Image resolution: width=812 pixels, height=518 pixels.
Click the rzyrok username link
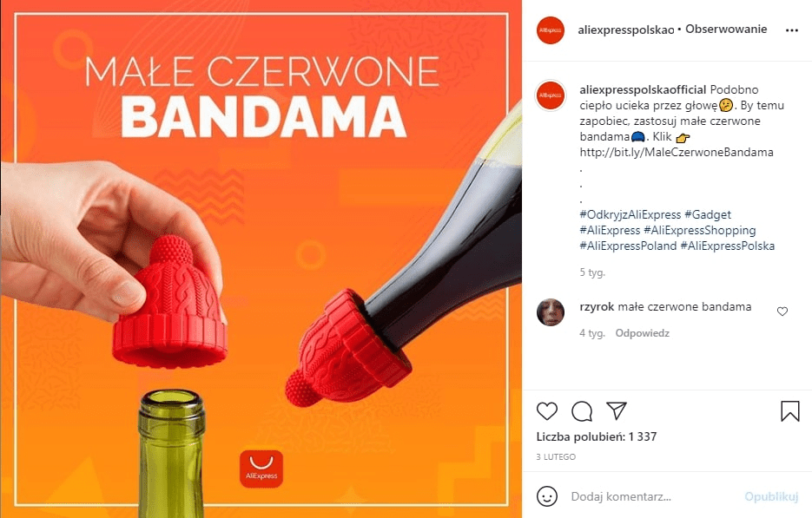[x=597, y=306]
